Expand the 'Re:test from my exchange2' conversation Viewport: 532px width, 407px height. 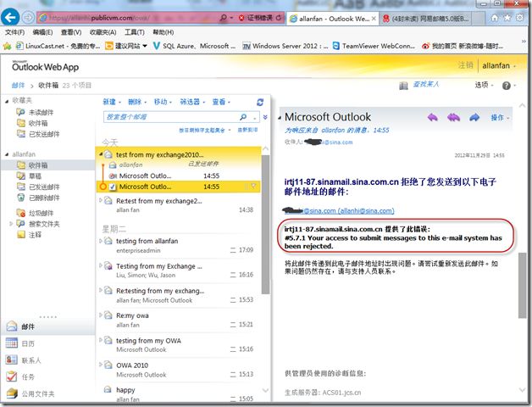pyautogui.click(x=101, y=202)
